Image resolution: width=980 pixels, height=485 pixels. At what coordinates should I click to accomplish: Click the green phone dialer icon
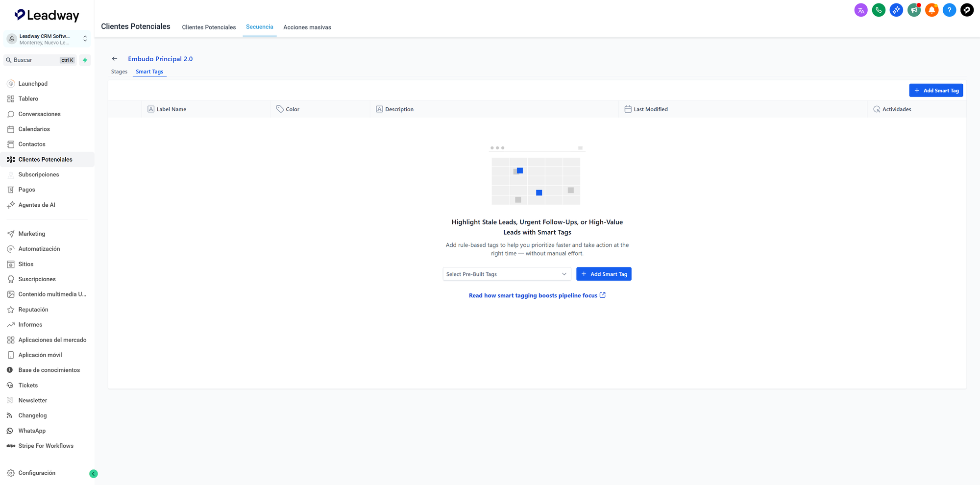click(879, 10)
